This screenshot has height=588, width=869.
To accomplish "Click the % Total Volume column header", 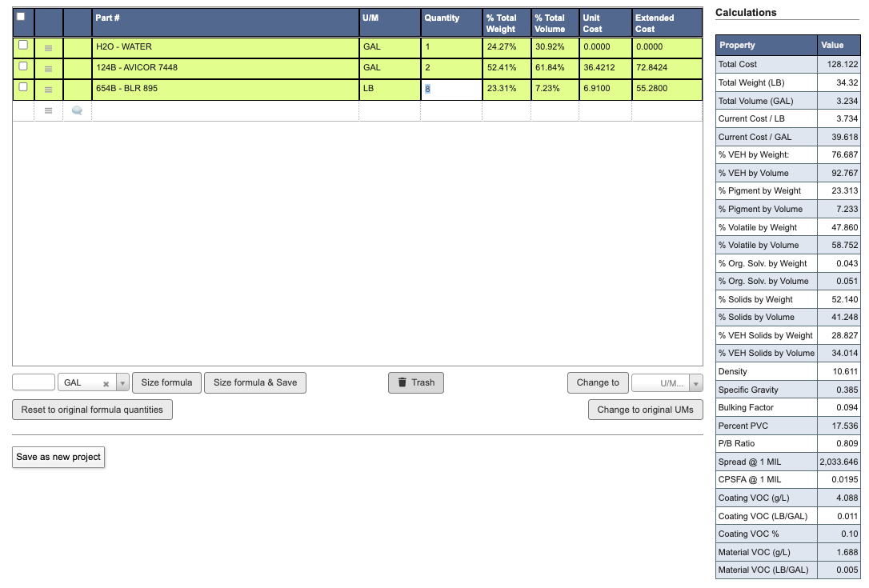I will [x=555, y=22].
